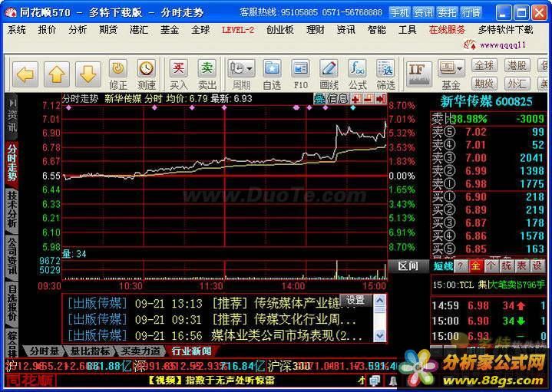Go back with the left arrow toolbar icon
The height and width of the screenshot is (392, 552).
(25, 74)
